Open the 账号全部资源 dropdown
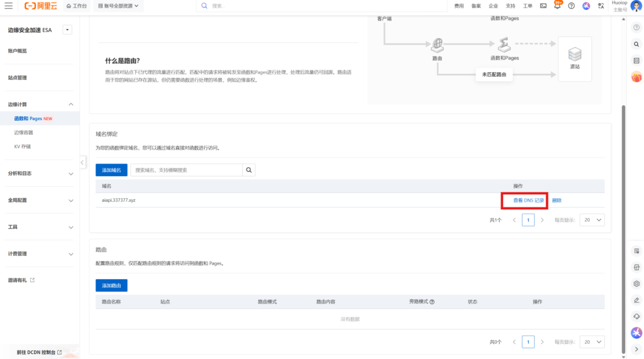The height and width of the screenshot is (359, 644). (118, 6)
